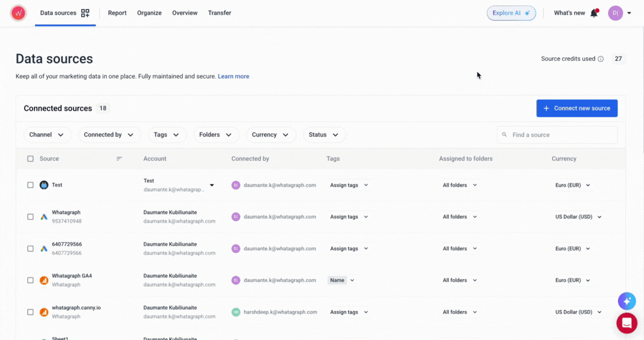Focus the Find a source search field
This screenshot has height=340, width=644.
tap(557, 135)
